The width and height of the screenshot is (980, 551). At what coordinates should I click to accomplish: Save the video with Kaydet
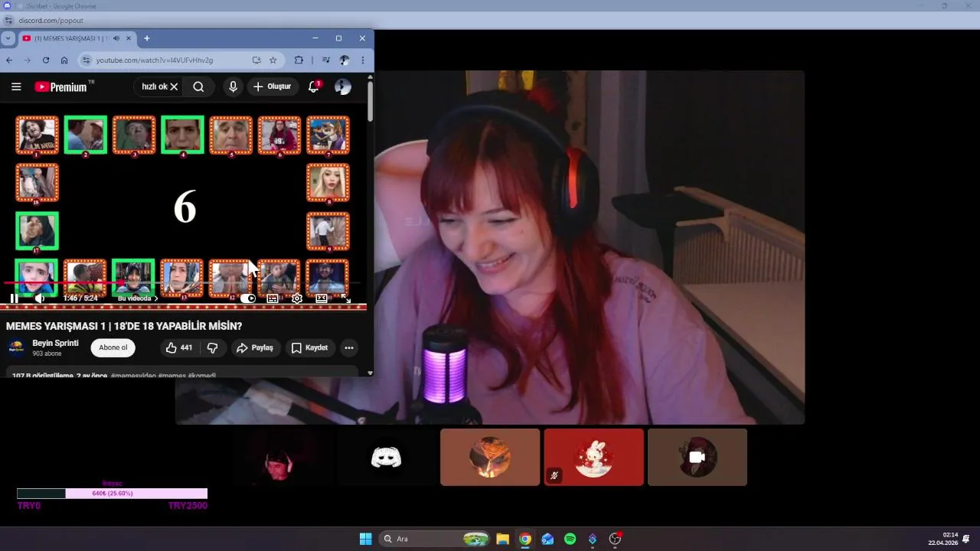pos(309,347)
